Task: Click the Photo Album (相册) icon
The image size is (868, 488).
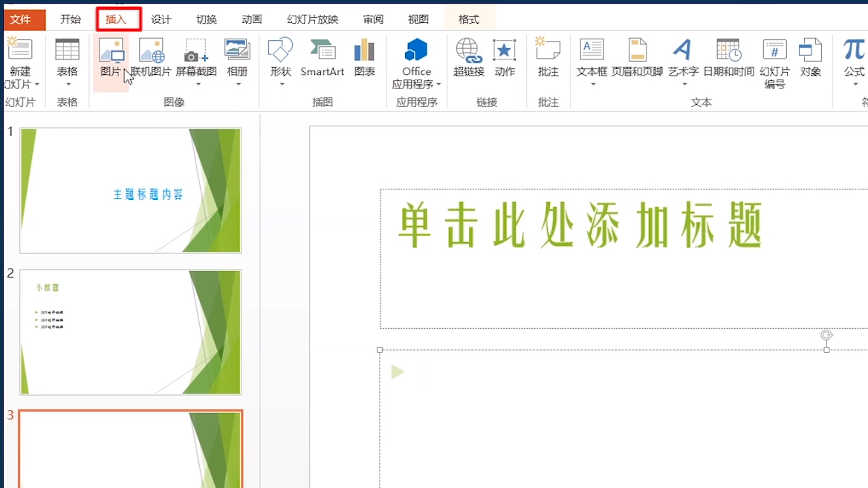Action: (238, 49)
